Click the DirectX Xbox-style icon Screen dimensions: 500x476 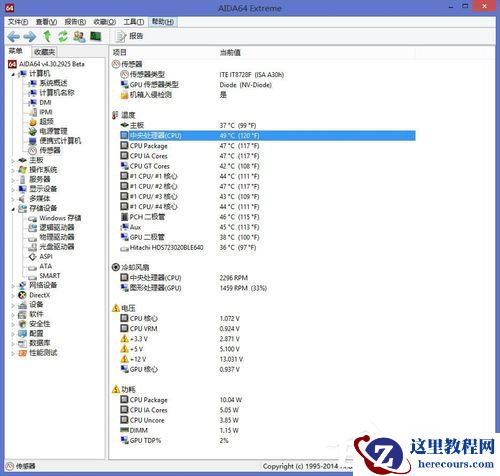(22, 295)
